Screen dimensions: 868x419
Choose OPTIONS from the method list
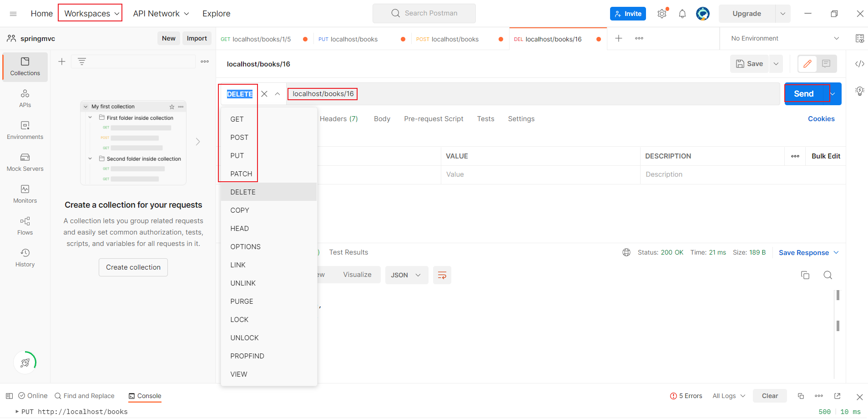269,247
